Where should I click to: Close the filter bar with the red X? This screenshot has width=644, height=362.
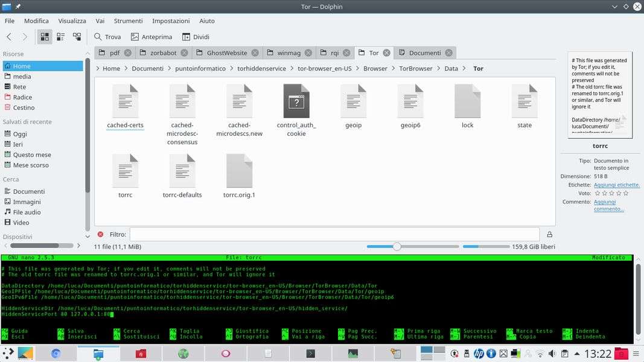click(x=100, y=235)
